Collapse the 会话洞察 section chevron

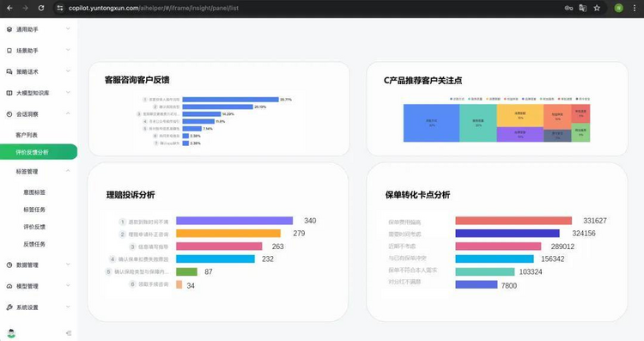pyautogui.click(x=68, y=113)
